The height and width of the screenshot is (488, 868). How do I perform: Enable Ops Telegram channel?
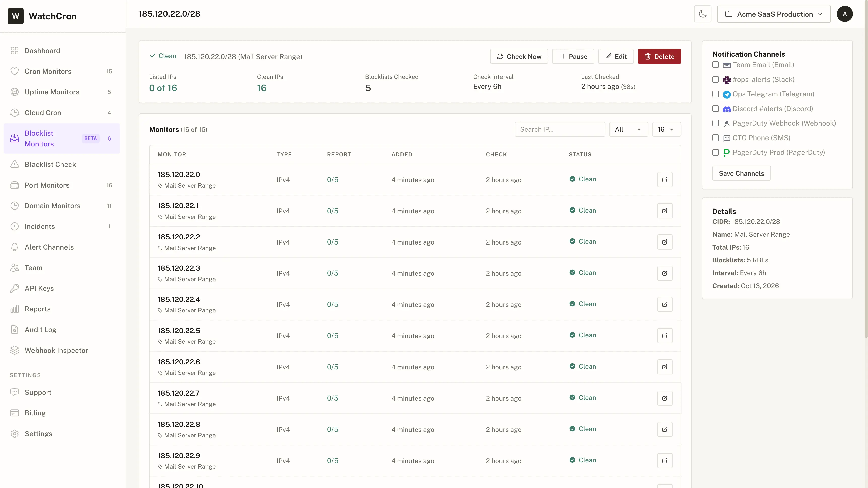715,94
